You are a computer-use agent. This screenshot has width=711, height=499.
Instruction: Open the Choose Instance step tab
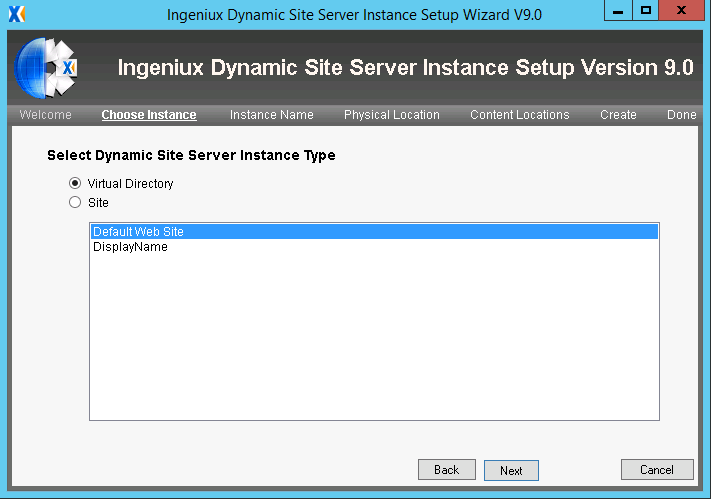point(149,115)
